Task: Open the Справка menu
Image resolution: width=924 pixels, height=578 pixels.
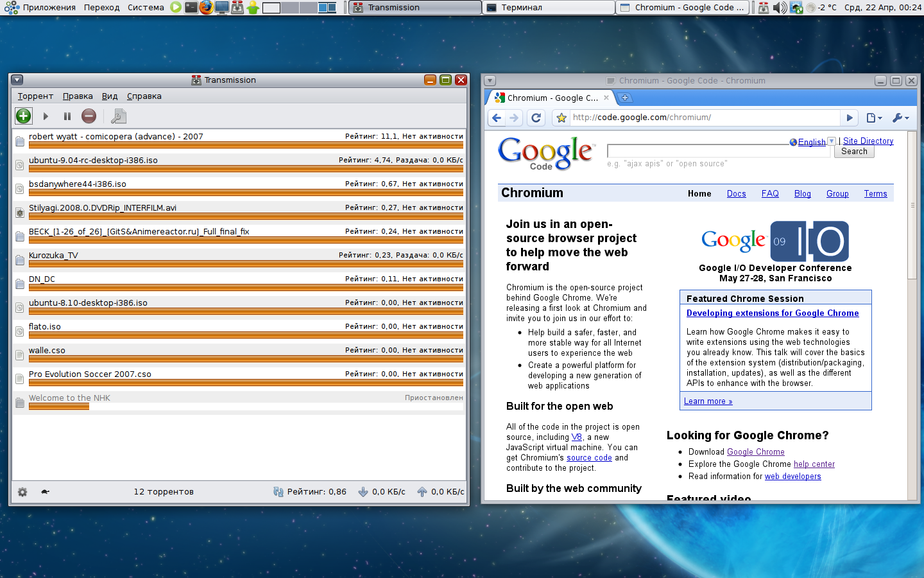Action: 144,96
